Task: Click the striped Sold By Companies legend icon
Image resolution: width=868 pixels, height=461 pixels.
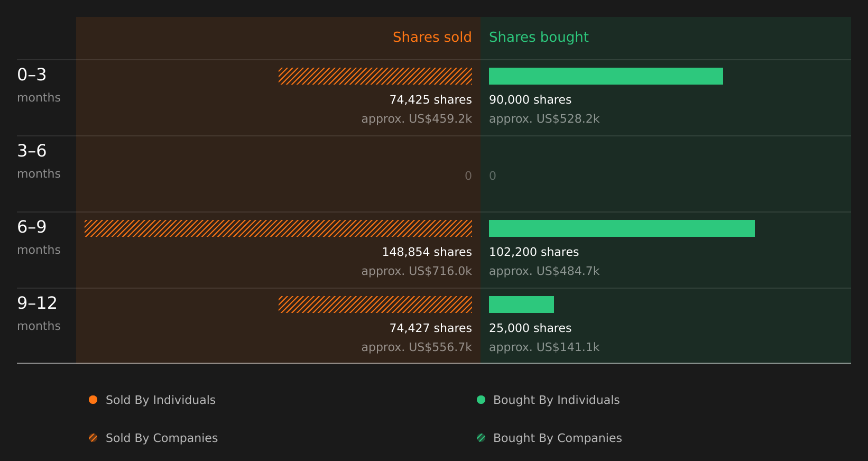Action: click(x=93, y=438)
